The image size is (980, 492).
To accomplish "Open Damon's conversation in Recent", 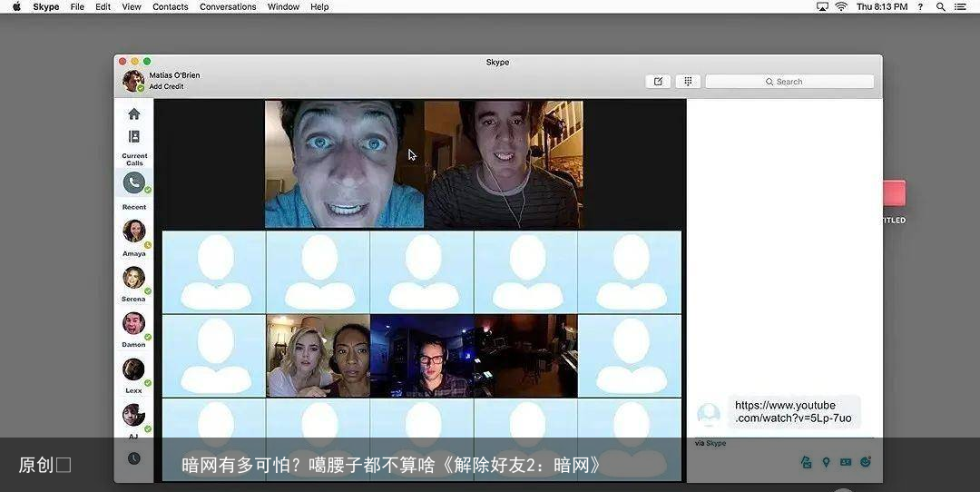I will pos(133,323).
